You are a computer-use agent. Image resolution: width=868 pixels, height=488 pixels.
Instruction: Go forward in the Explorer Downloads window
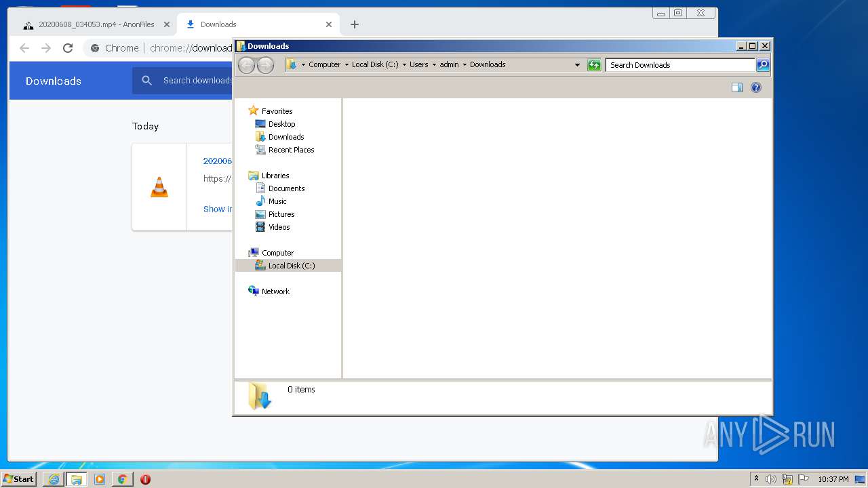pyautogui.click(x=266, y=65)
